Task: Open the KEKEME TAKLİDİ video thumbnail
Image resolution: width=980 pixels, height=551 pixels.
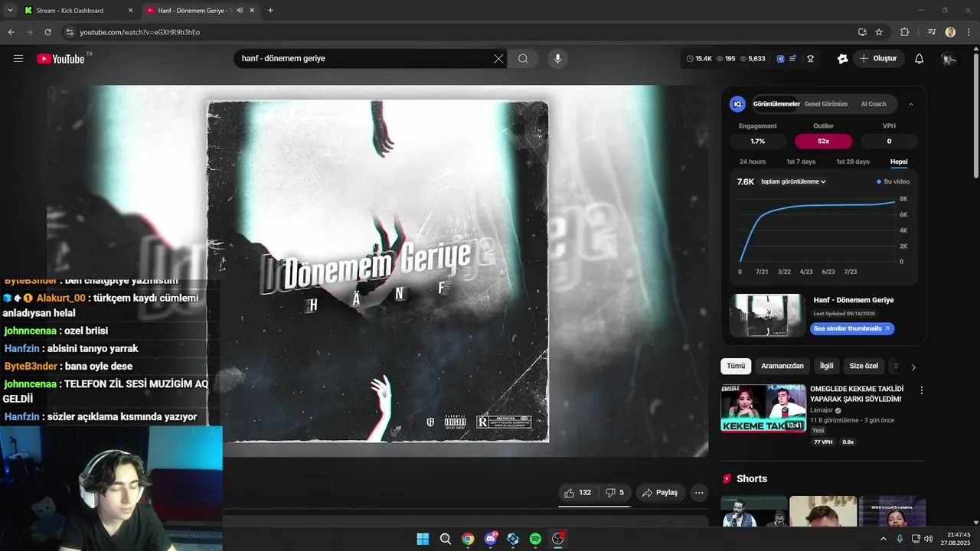Action: click(763, 409)
